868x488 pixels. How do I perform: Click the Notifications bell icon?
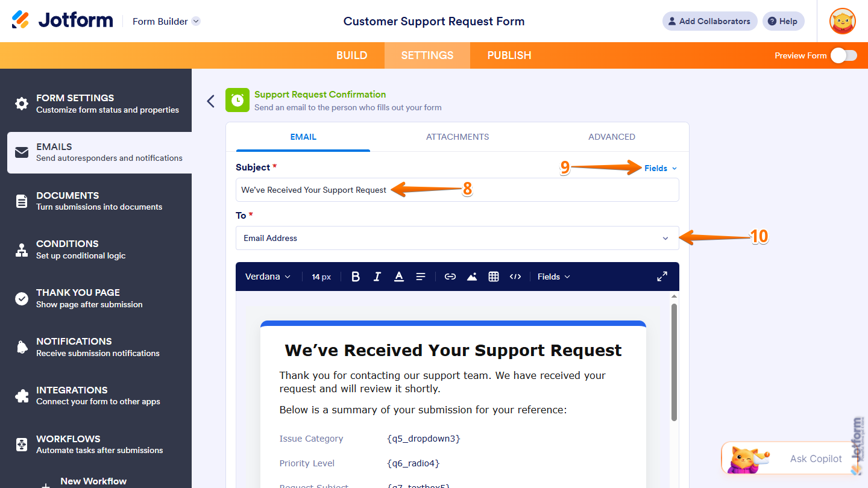tap(22, 347)
